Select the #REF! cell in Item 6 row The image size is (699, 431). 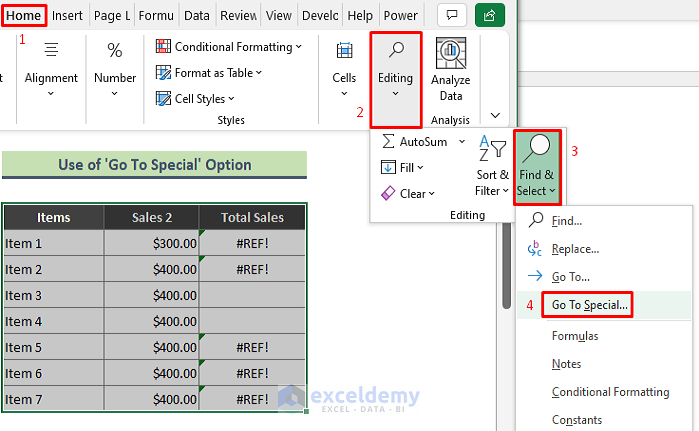(x=252, y=373)
